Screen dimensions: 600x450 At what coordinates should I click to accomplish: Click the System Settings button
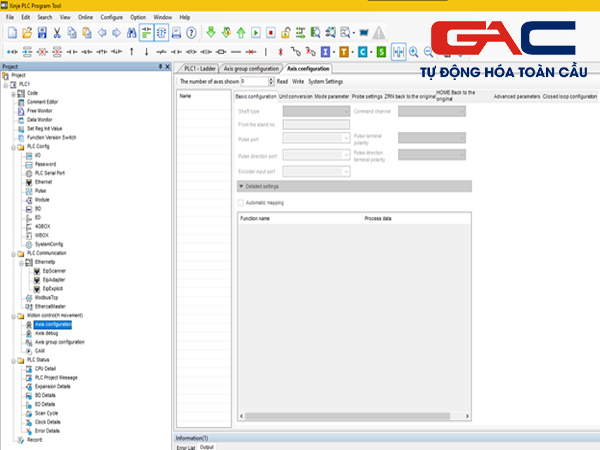click(325, 80)
